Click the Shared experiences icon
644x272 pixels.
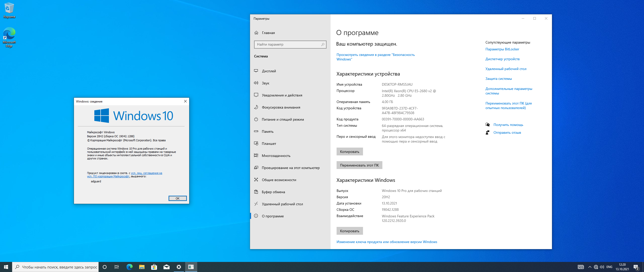coord(256,180)
